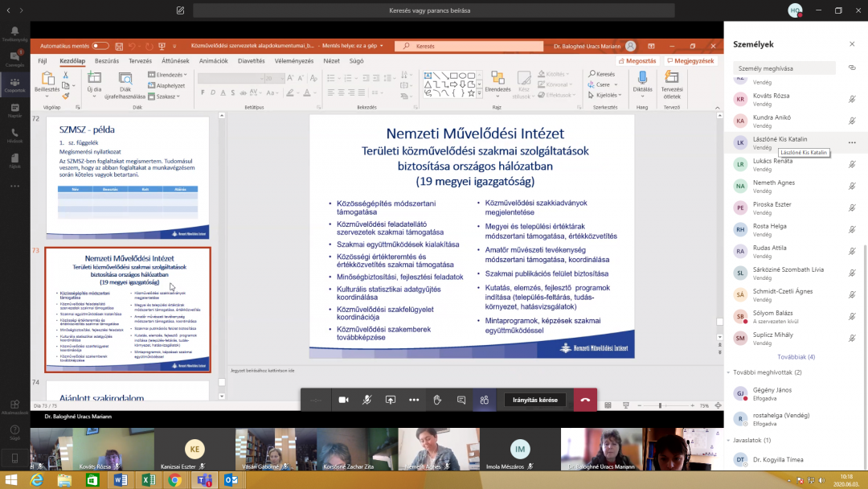
Task: Open Tevékenység in the Teams sidebar
Action: click(x=15, y=35)
